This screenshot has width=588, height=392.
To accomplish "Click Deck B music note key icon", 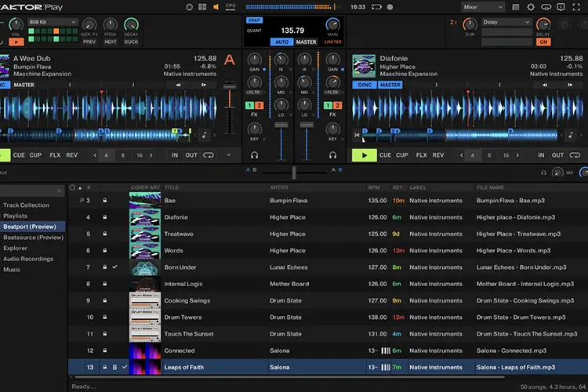I will pyautogui.click(x=571, y=135).
